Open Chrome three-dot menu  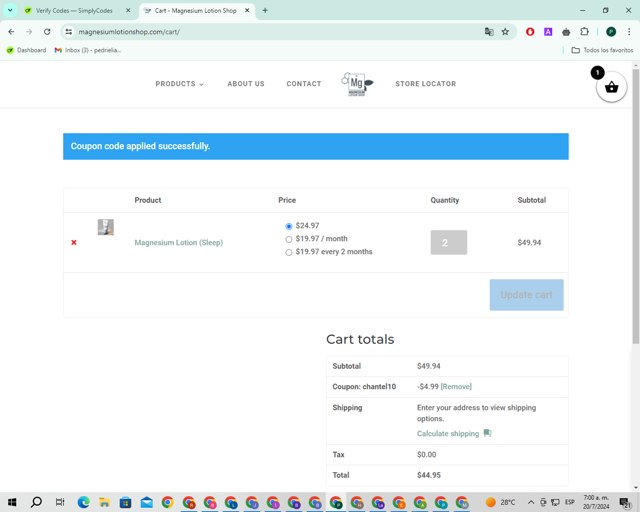pyautogui.click(x=629, y=32)
